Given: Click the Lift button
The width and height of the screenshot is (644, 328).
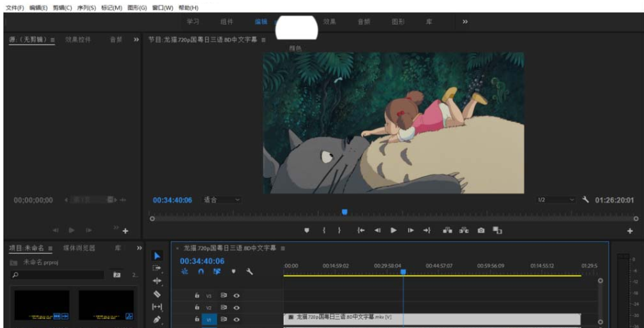Looking at the screenshot, I should pos(448,230).
